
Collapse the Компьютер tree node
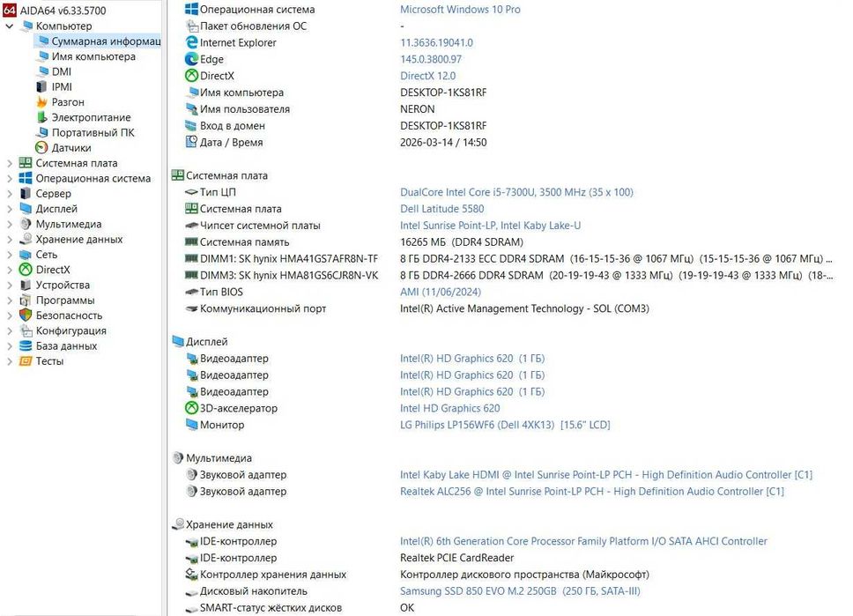coord(9,26)
